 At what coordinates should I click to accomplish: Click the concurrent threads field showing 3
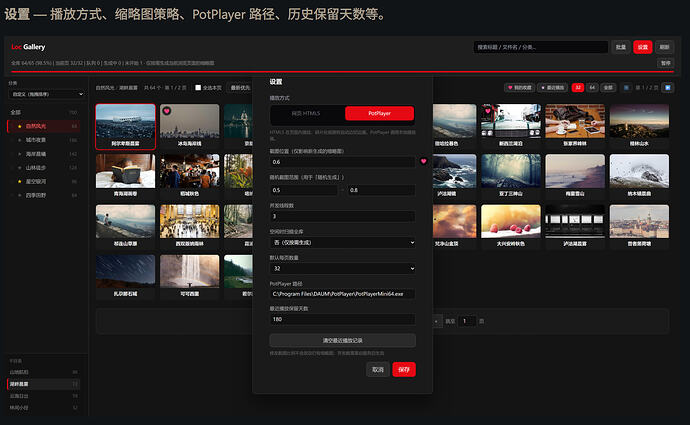tap(342, 216)
